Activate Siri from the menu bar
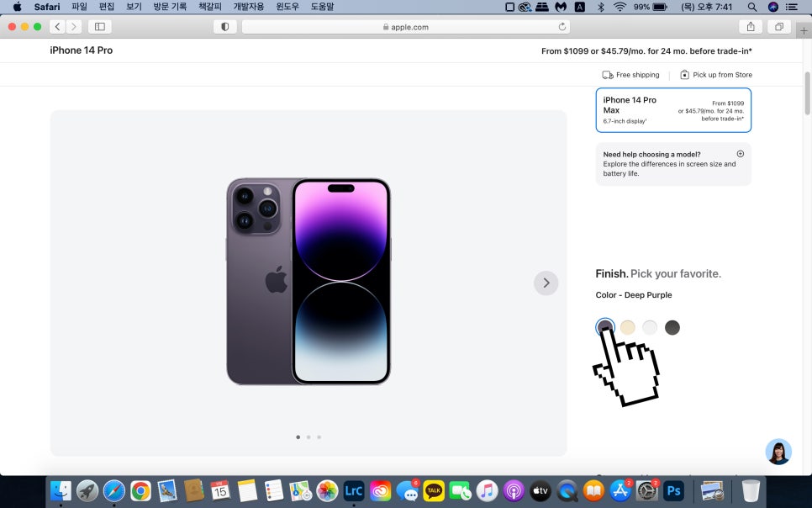The width and height of the screenshot is (812, 508). 773,7
